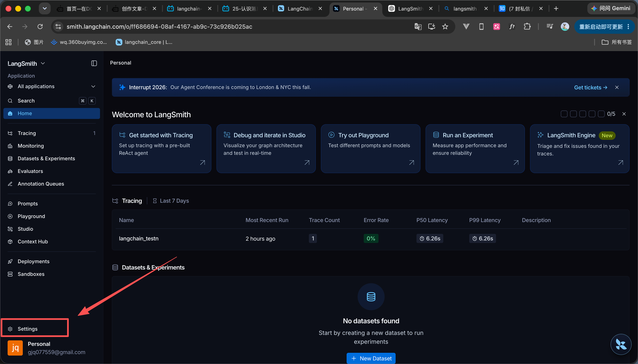Screen dimensions: 638x364
Task: Click the Personal breadcrumb at top
Action: [x=120, y=63]
